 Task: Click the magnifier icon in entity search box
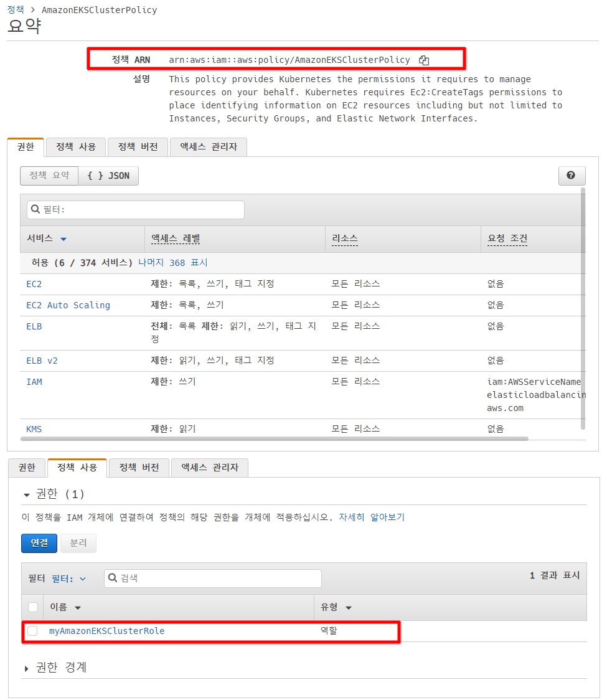coord(113,578)
